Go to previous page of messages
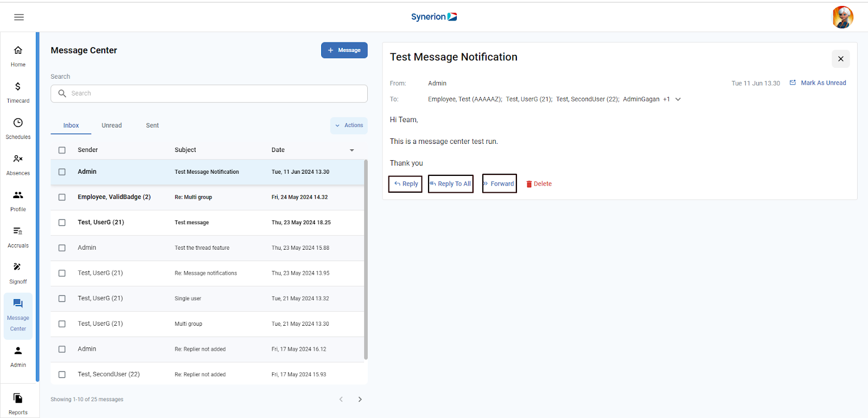Viewport: 868px width, 418px height. coord(341,400)
